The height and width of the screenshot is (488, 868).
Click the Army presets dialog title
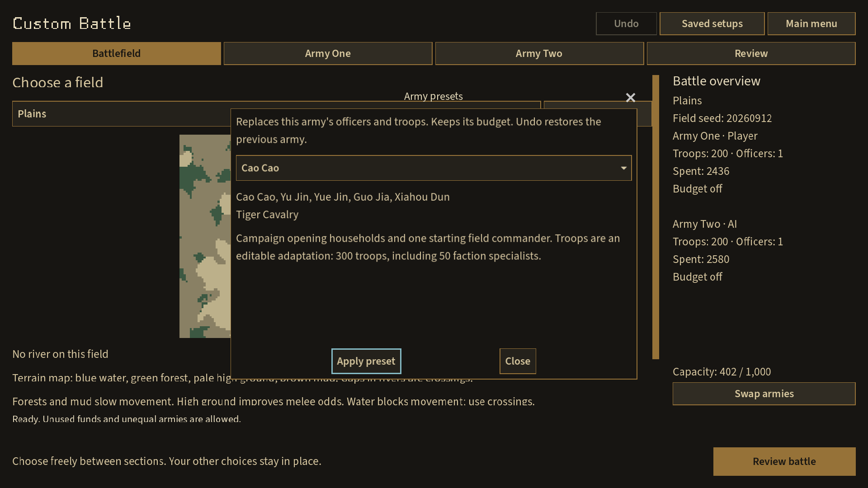pyautogui.click(x=433, y=96)
